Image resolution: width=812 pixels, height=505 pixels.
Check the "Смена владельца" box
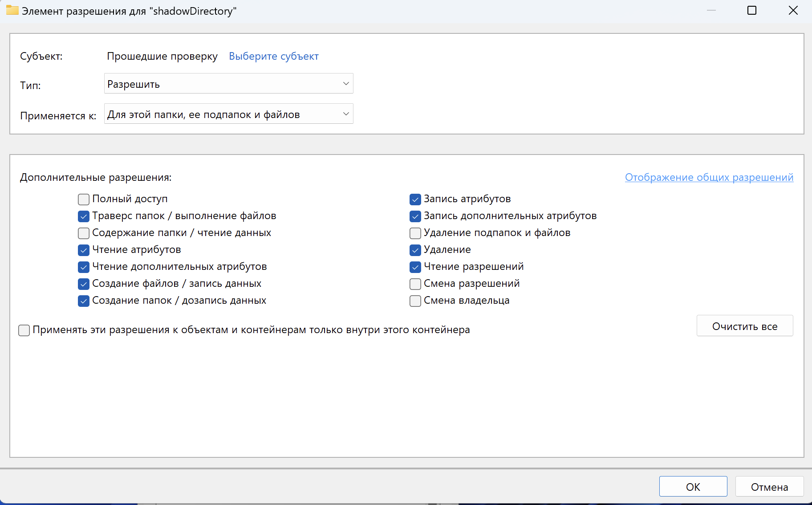point(415,301)
